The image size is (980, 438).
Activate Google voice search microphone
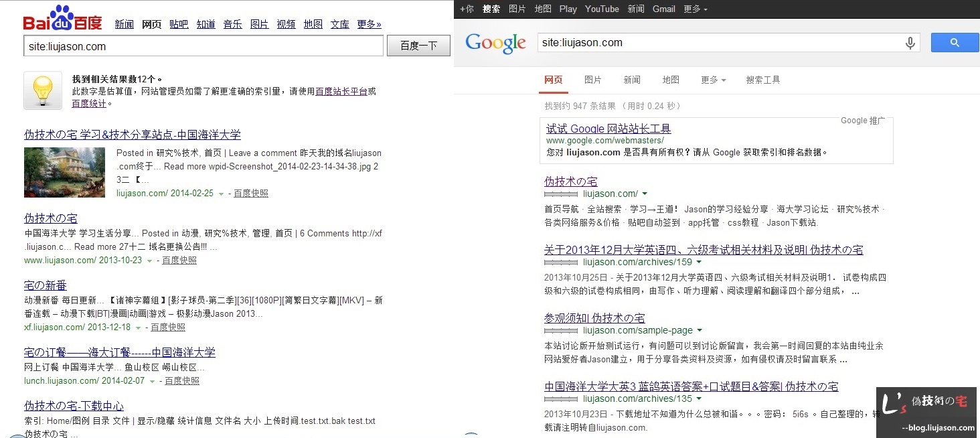tap(910, 43)
